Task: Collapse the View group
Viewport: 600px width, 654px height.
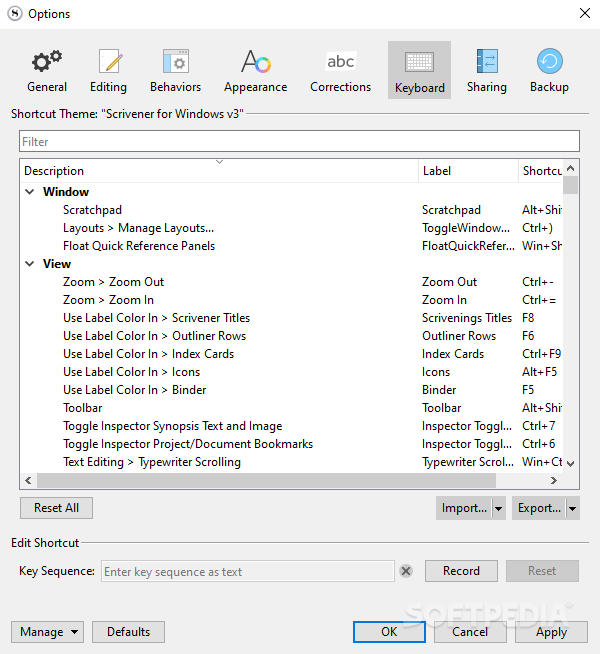Action: [x=30, y=264]
